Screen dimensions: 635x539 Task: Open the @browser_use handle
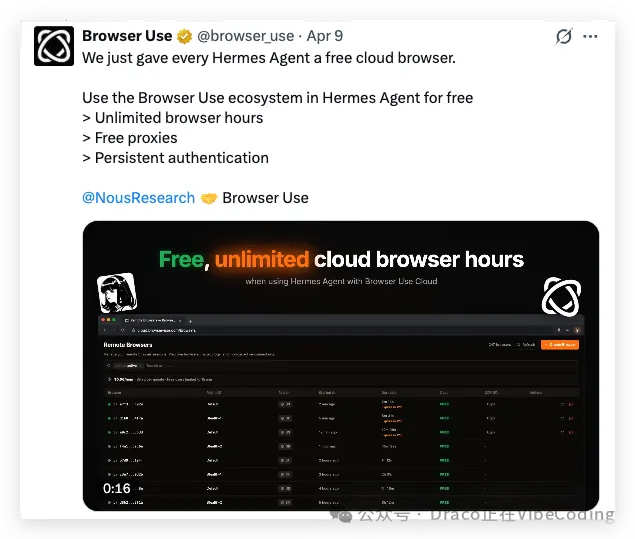[x=245, y=36]
